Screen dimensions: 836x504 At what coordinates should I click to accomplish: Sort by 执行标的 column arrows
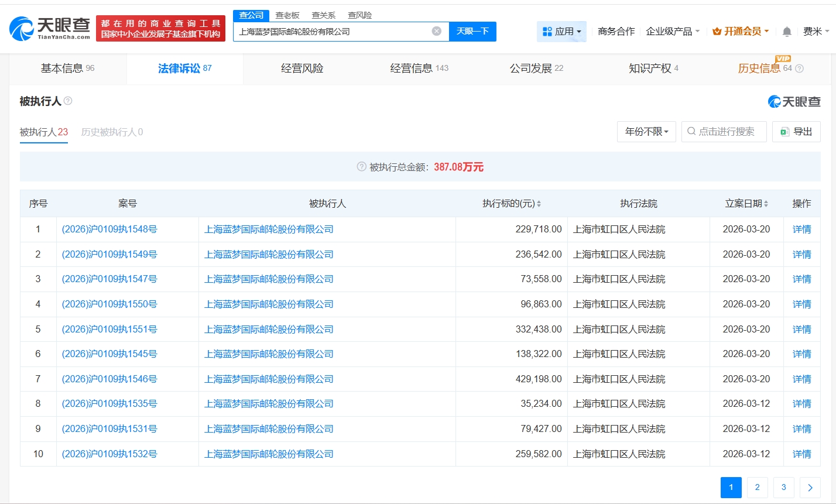[x=539, y=204]
